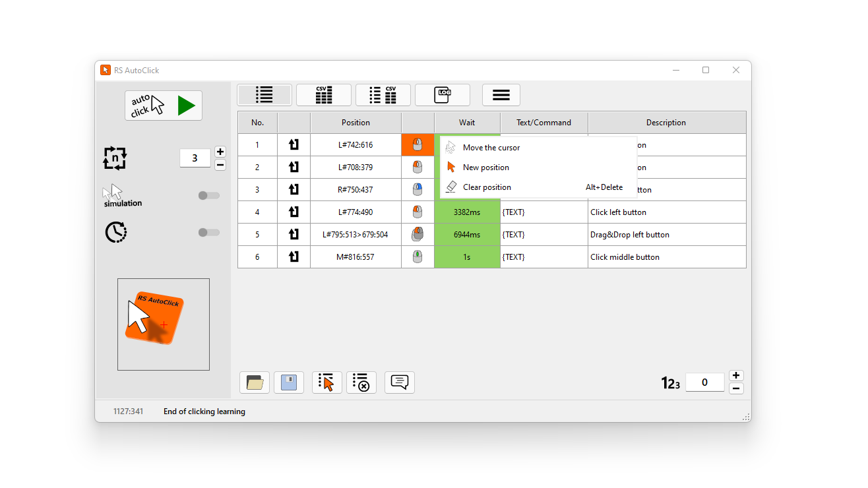Select the 6944ms wait cell

tap(467, 235)
